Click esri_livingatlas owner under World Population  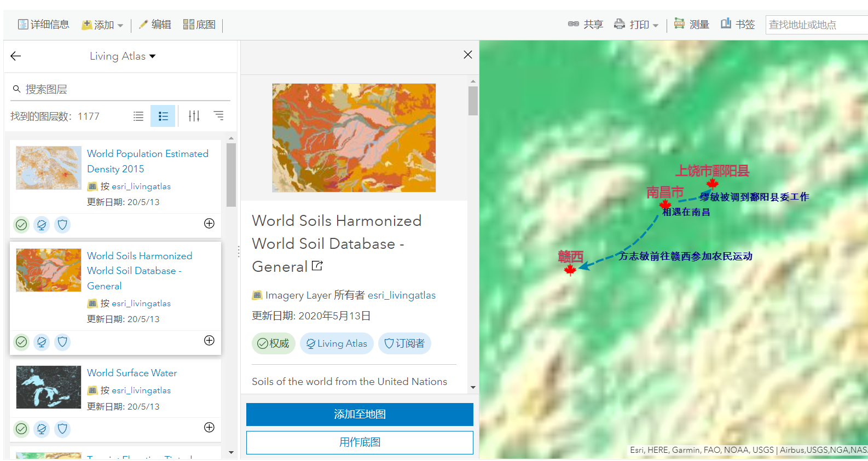click(x=141, y=186)
